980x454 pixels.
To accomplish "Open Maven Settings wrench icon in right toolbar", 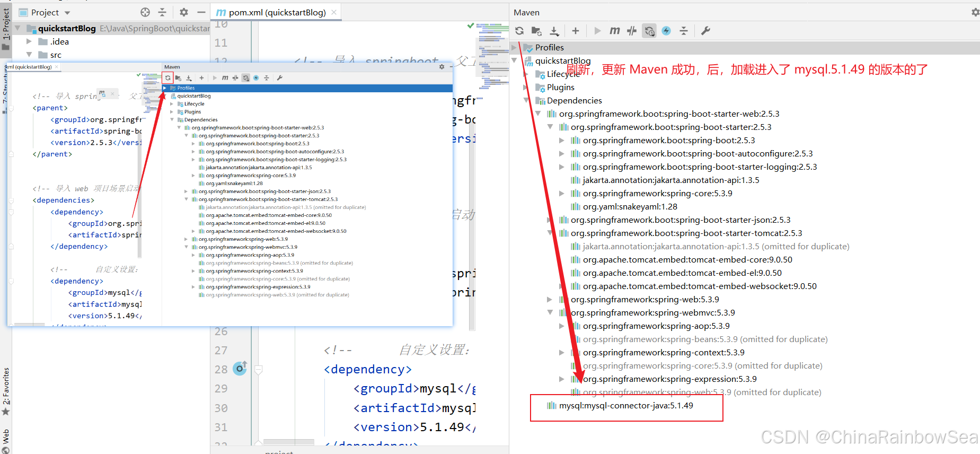I will click(705, 31).
